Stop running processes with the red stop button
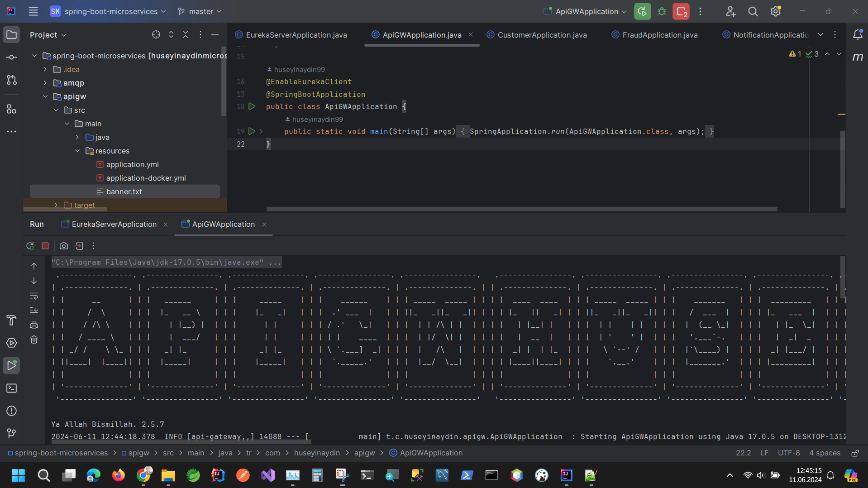The image size is (868, 488). 681,11
